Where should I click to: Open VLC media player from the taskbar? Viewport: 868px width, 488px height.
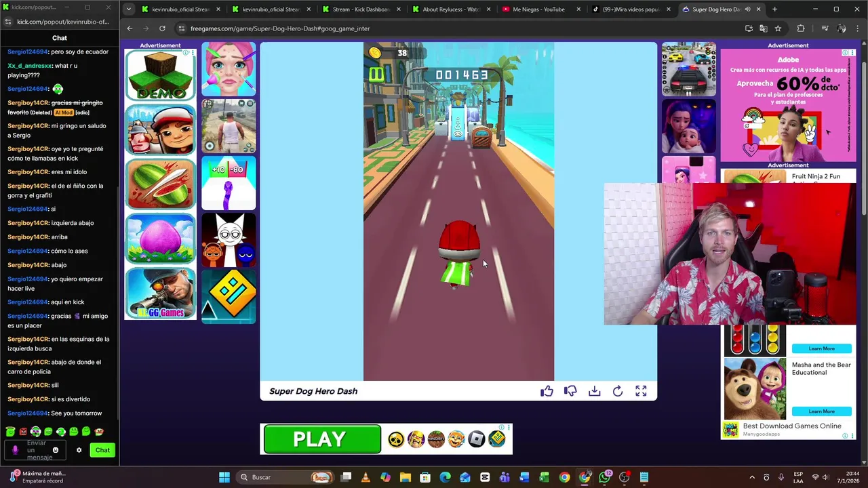tap(366, 477)
